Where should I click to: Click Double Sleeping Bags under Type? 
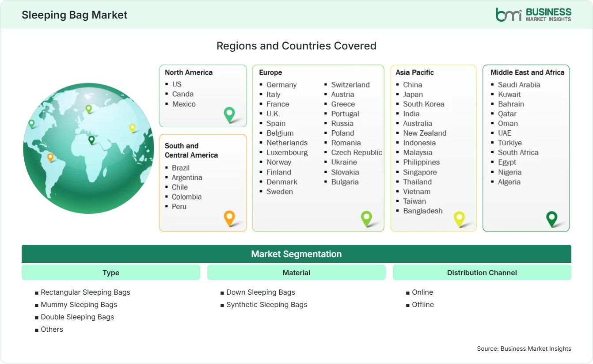coord(77,317)
